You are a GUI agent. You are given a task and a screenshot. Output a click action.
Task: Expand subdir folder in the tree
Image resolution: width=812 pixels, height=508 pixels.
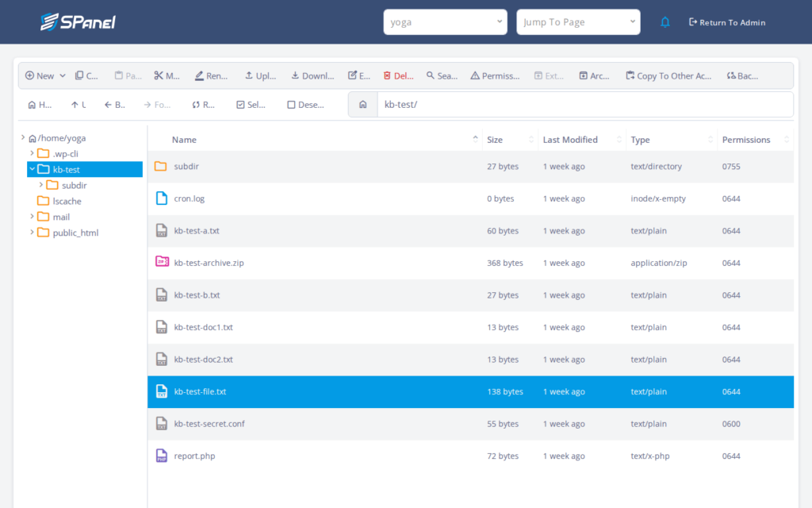(41, 185)
